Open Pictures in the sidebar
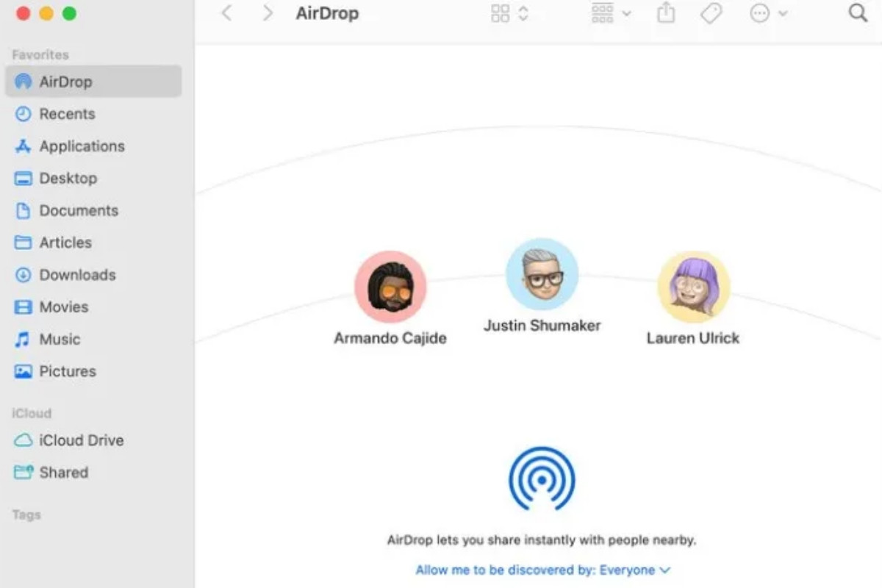Screen dimensions: 882x588 click(68, 372)
